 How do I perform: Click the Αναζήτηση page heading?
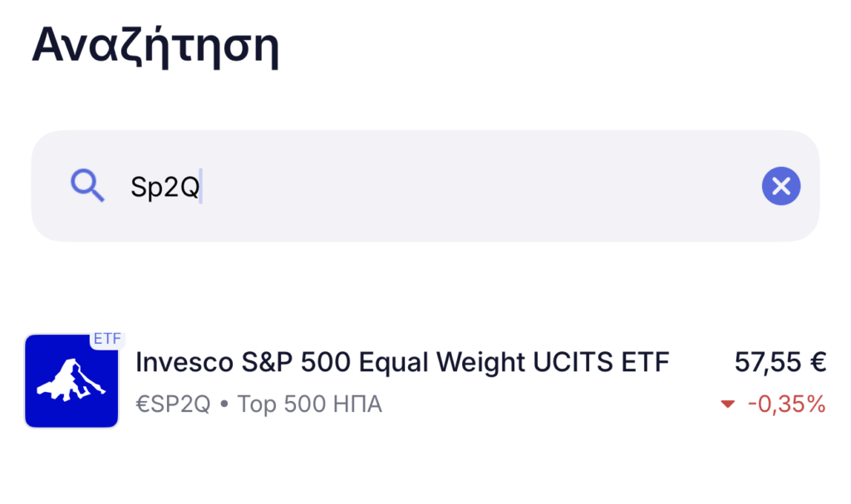(x=155, y=46)
